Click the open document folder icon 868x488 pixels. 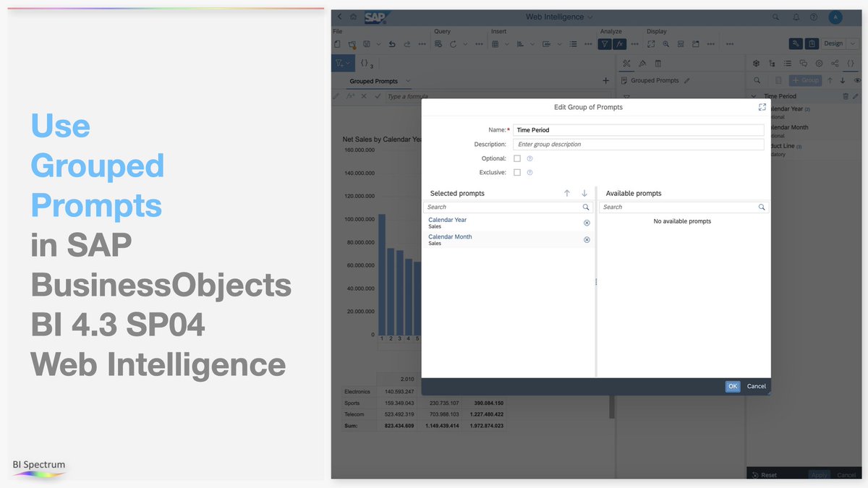(x=352, y=44)
